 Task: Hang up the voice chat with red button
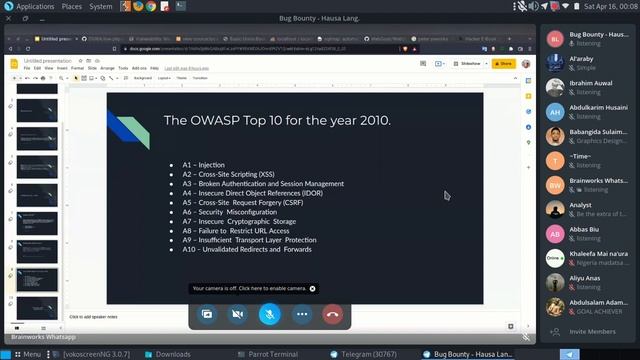tap(333, 314)
